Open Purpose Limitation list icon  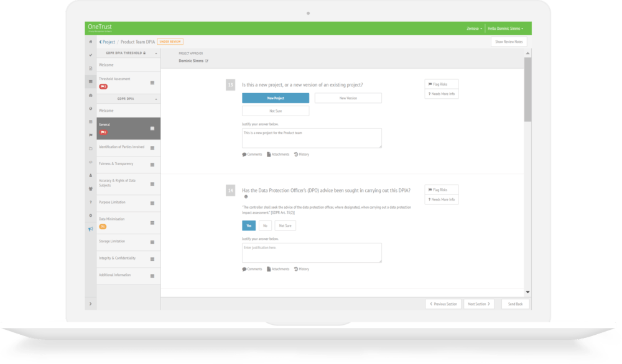[152, 203]
